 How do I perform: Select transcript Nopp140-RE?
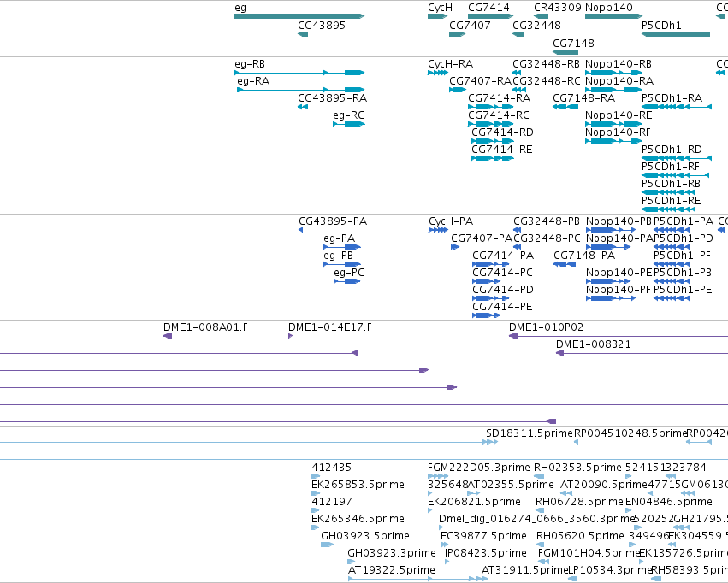click(x=613, y=124)
